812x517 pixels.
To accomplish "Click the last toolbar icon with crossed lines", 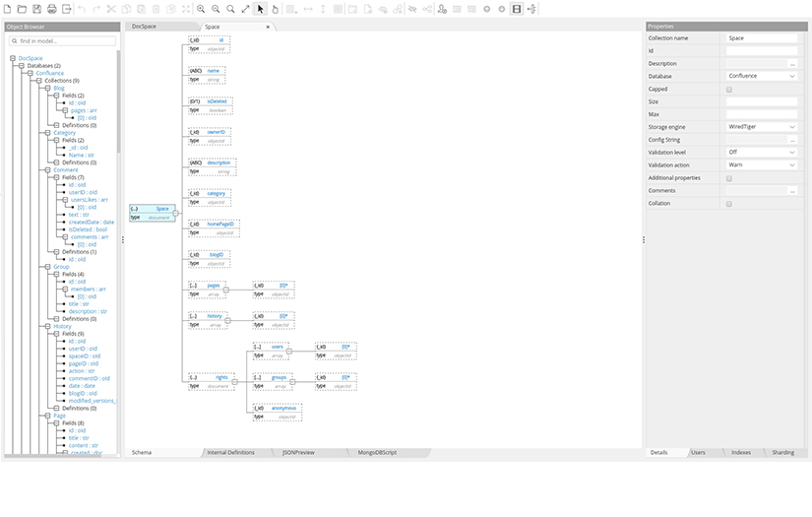I will 531,9.
